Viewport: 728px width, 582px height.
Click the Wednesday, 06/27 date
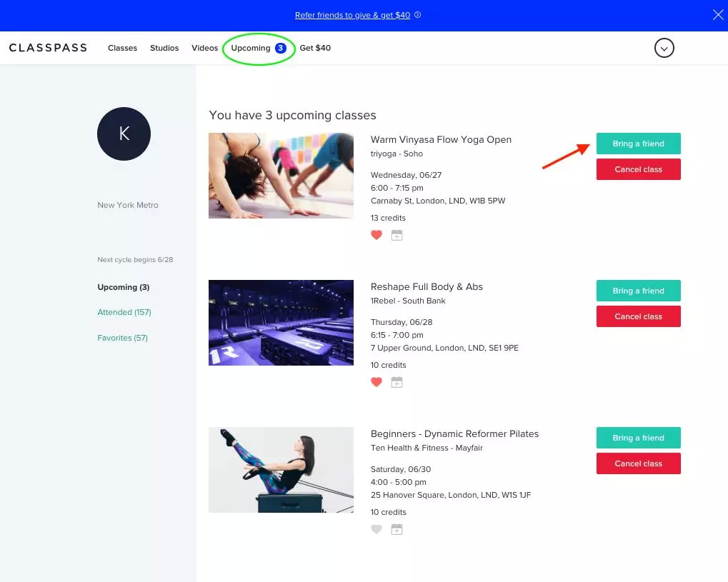pos(406,175)
